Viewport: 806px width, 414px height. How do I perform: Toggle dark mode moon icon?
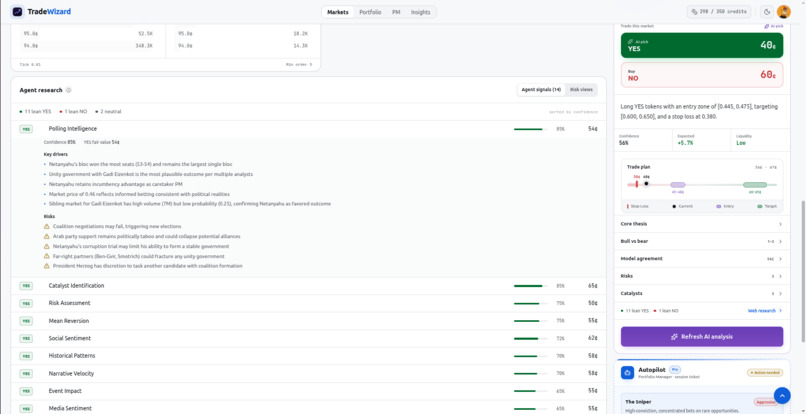[767, 12]
